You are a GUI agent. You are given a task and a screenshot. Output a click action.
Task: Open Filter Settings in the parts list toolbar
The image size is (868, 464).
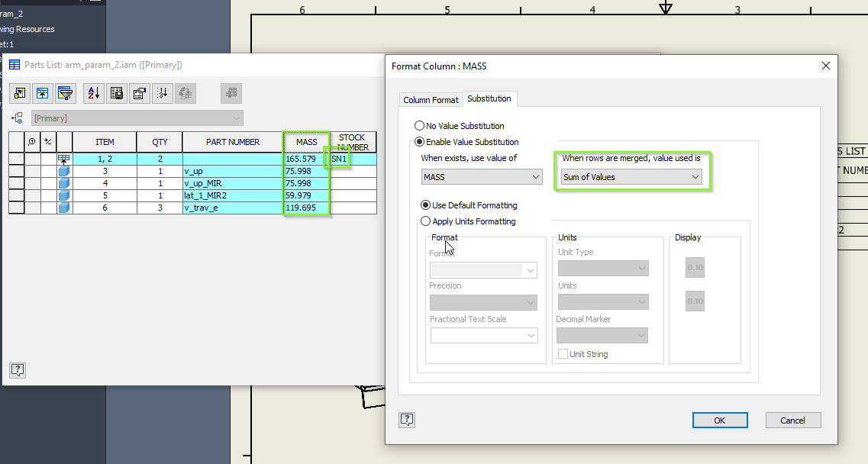[x=66, y=93]
